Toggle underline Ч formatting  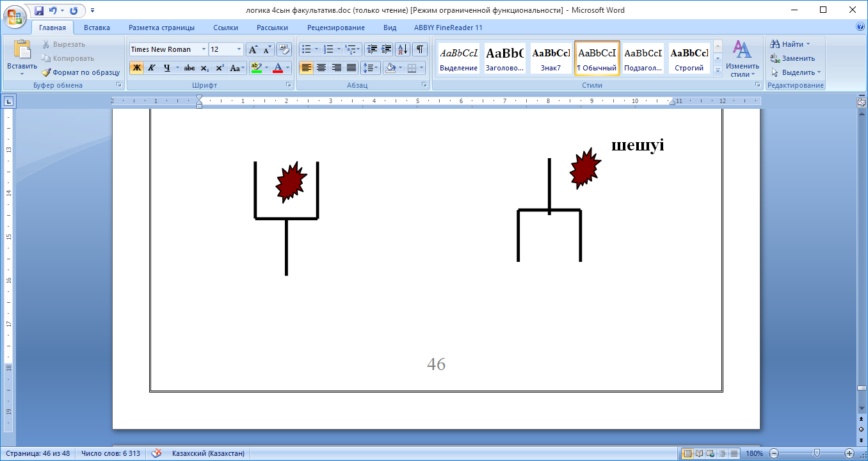pyautogui.click(x=166, y=68)
